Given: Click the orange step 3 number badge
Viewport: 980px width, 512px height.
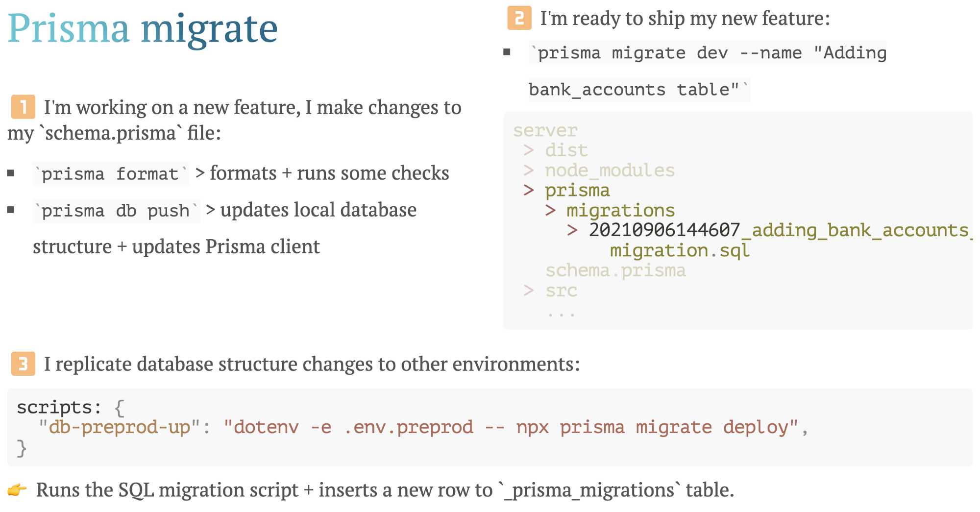Looking at the screenshot, I should point(23,364).
